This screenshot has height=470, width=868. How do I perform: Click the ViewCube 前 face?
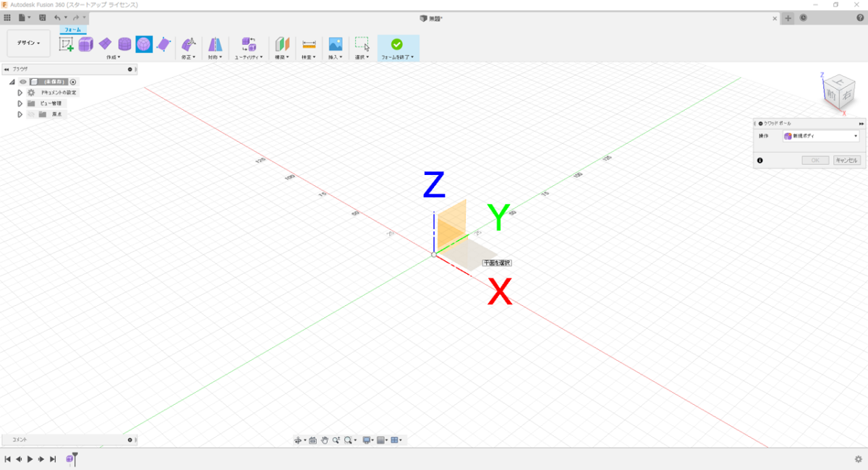coord(833,94)
